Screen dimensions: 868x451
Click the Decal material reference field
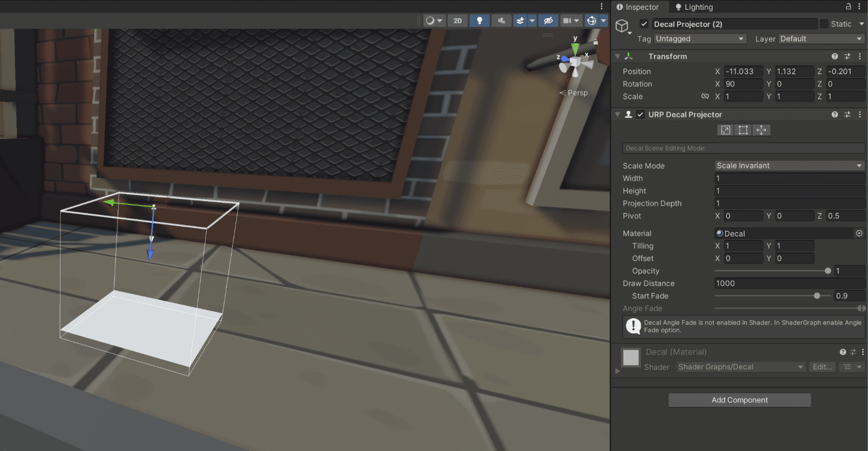784,234
